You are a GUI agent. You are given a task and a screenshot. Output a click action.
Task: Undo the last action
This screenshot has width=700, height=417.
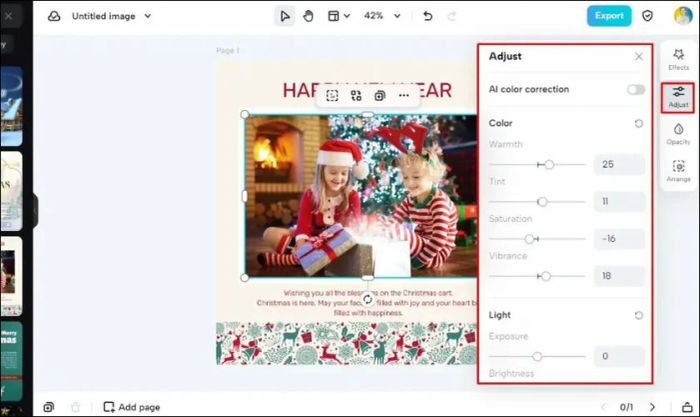pos(428,17)
